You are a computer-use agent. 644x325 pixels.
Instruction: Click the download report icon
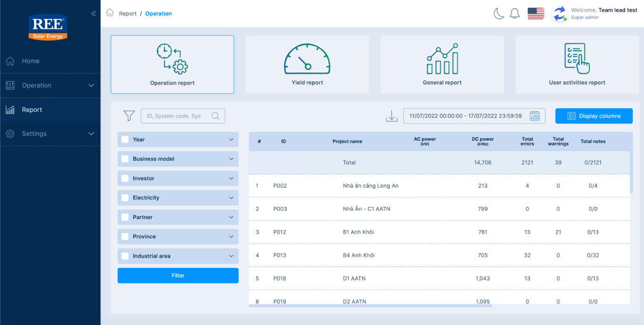coord(392,116)
